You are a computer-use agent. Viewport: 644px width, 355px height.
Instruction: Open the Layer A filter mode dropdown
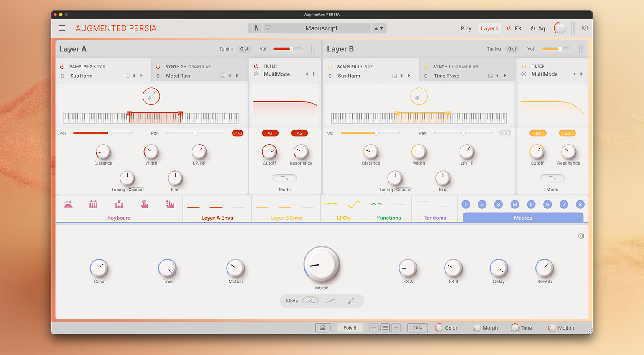[284, 178]
